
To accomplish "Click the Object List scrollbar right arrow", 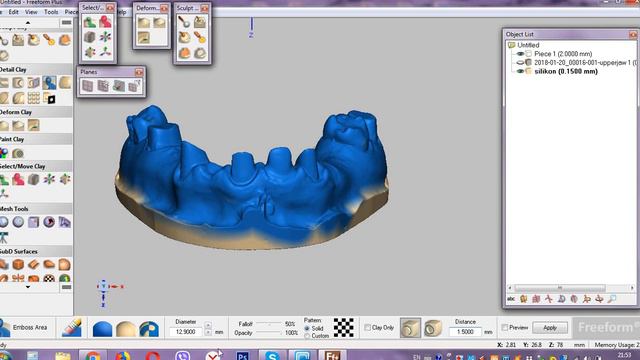I will point(632,288).
